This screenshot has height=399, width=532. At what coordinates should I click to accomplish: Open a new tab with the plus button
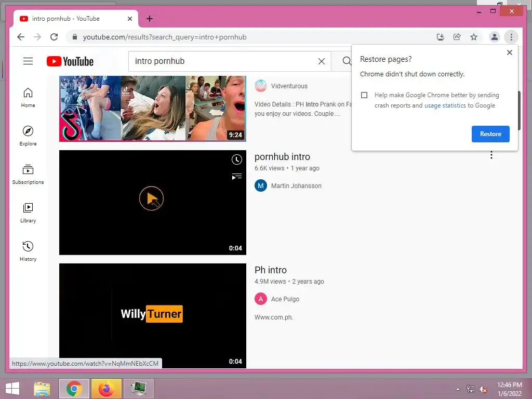[x=150, y=19]
